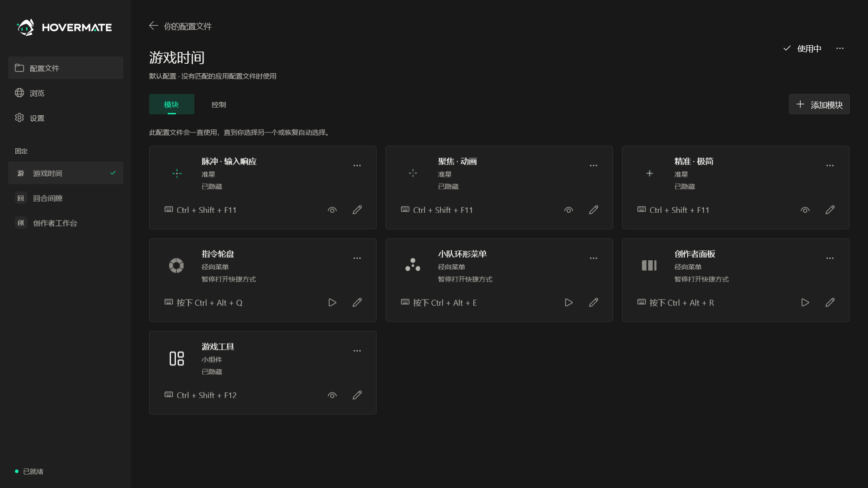Viewport: 868px width, 488px height.
Task: Edit the 小队环形菜单 module with pencil icon
Action: click(x=594, y=303)
